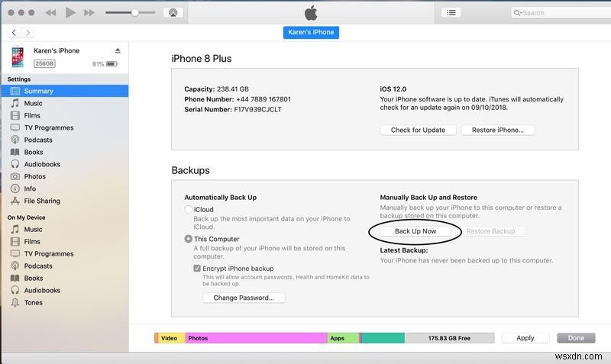Click the Apply button
Viewport: 611px width, 364px height.
525,338
